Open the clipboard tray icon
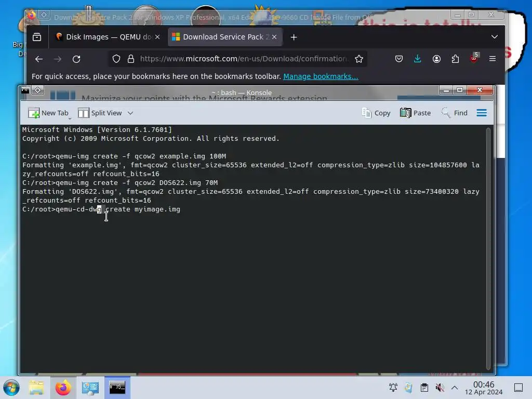Image resolution: width=532 pixels, height=399 pixels. pos(424,388)
